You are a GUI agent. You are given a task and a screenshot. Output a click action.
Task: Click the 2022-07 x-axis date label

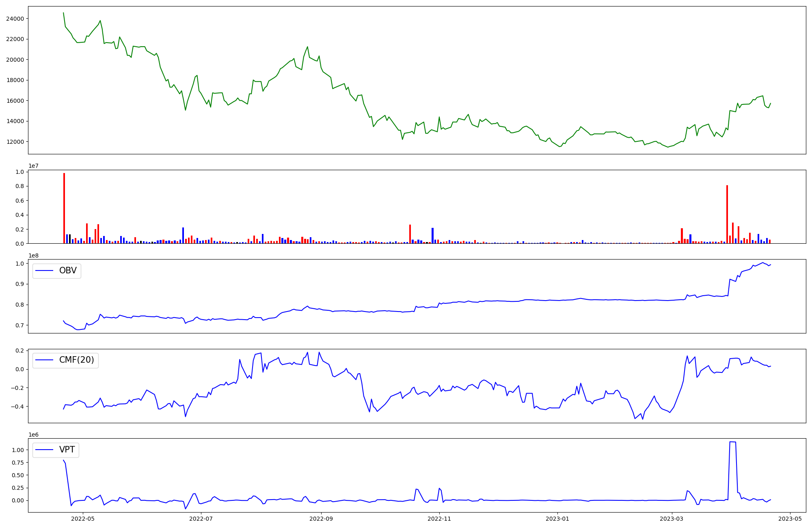coord(201,519)
